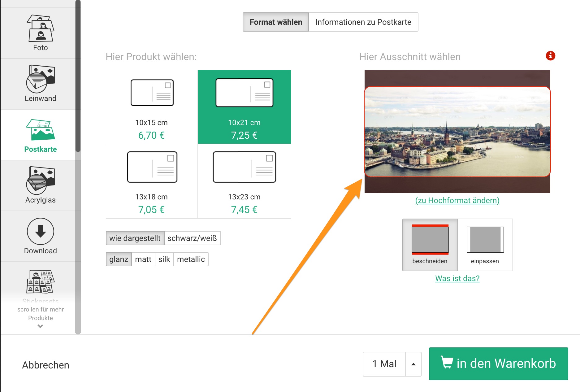Add to cart with in den Warenkorb
The height and width of the screenshot is (392, 580).
[498, 364]
